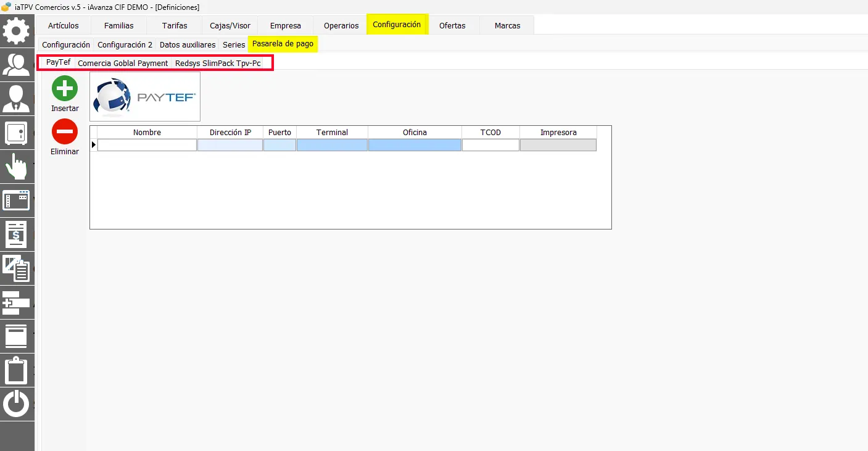Go to the Cajas/Visor tab
The height and width of the screenshot is (451, 868).
230,25
